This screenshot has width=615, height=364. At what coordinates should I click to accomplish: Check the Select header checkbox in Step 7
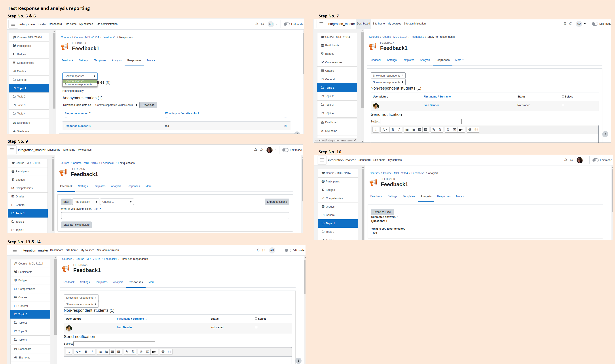coord(563,96)
